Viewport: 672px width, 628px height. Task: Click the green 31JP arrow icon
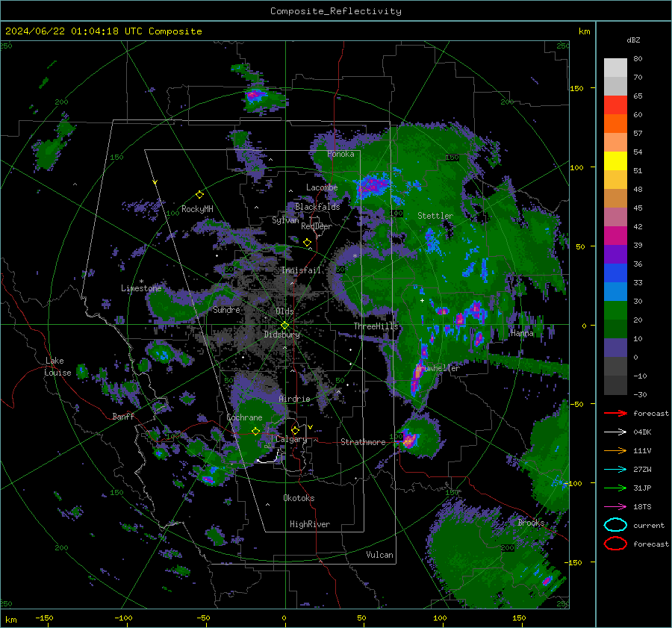pos(615,488)
